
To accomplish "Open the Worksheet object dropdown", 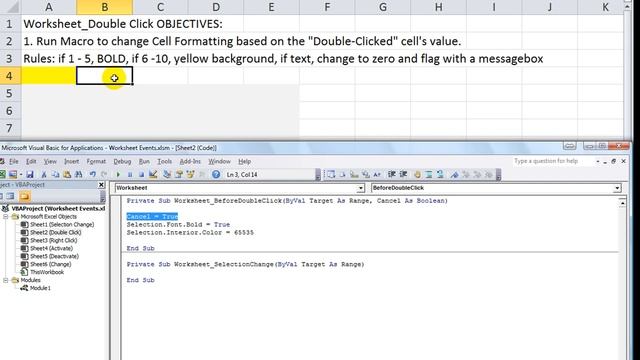I will (360, 188).
